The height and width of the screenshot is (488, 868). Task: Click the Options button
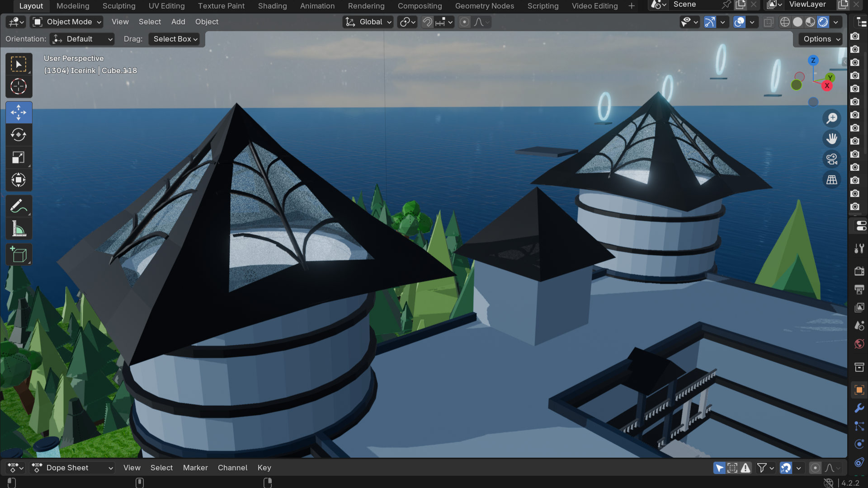pyautogui.click(x=821, y=39)
